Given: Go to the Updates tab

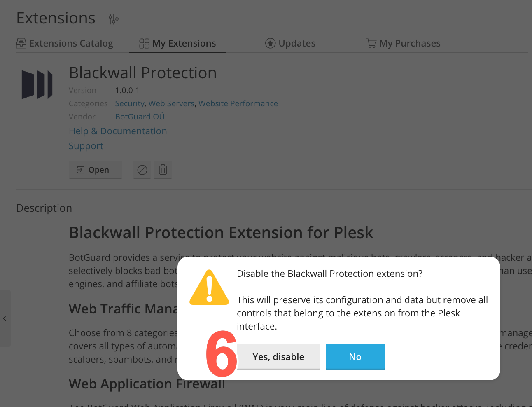Looking at the screenshot, I should 296,43.
